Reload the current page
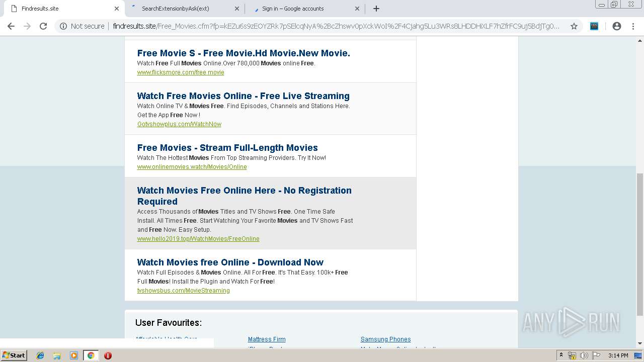 click(x=43, y=26)
